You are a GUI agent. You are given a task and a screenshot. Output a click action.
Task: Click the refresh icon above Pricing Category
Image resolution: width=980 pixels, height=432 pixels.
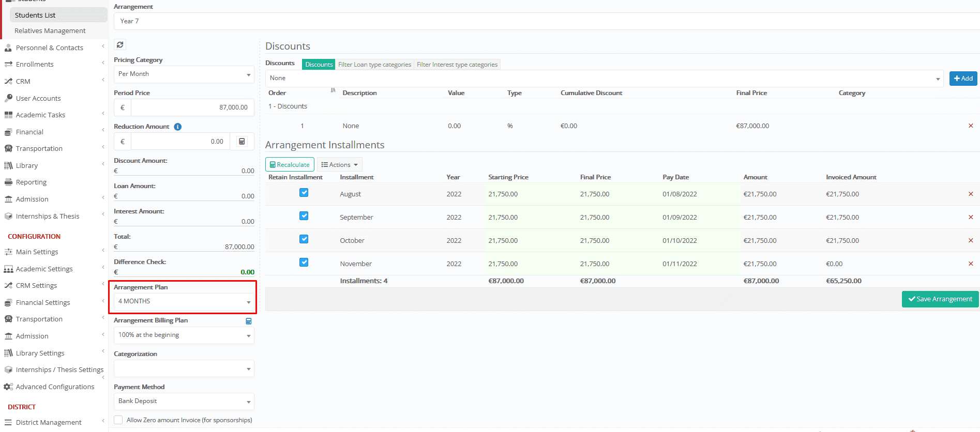tap(120, 45)
